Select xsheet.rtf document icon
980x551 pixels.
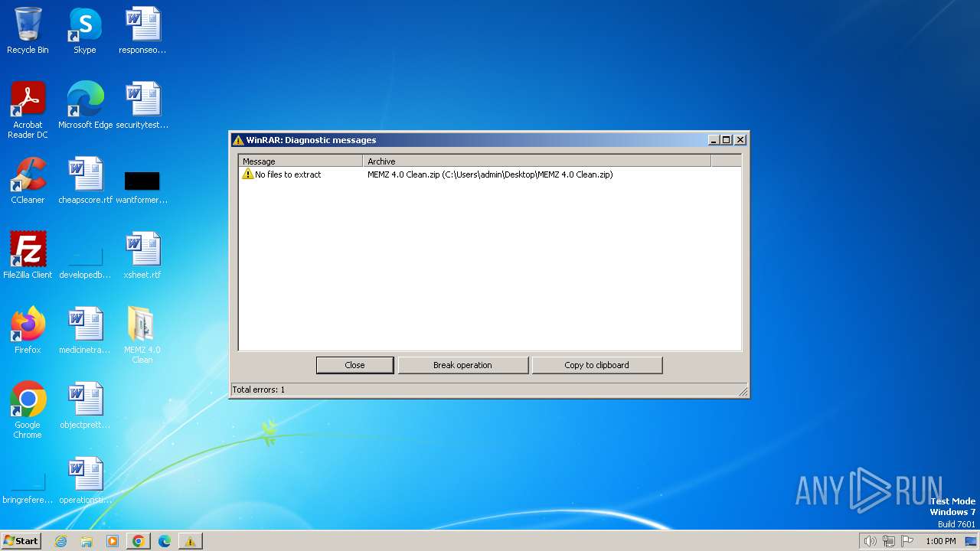coord(142,255)
